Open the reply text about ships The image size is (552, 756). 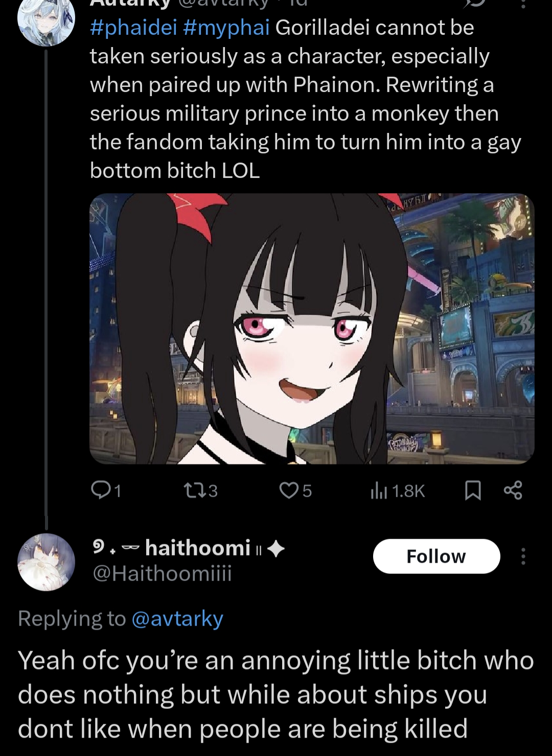pos(276,694)
